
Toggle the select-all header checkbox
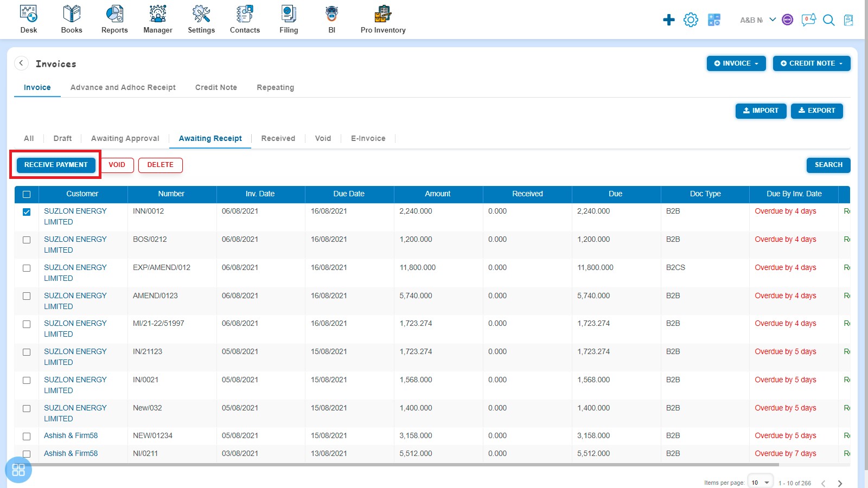pos(27,194)
